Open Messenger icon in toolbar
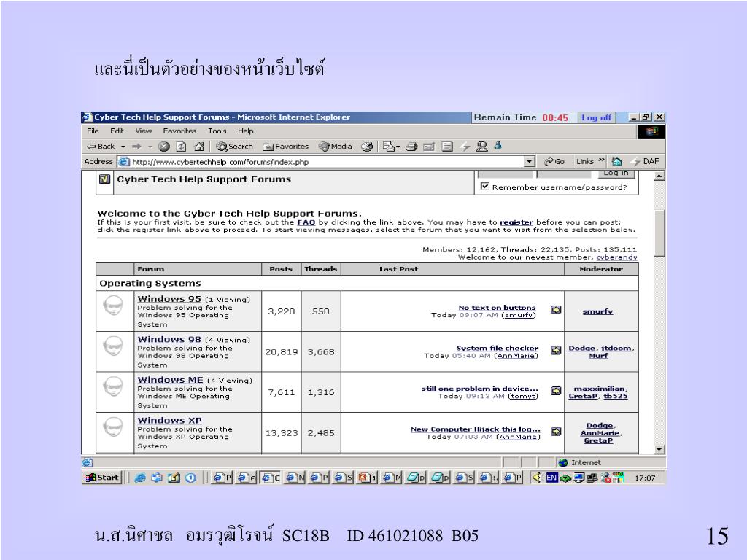Screen dimensions: 747x560 coord(482,147)
